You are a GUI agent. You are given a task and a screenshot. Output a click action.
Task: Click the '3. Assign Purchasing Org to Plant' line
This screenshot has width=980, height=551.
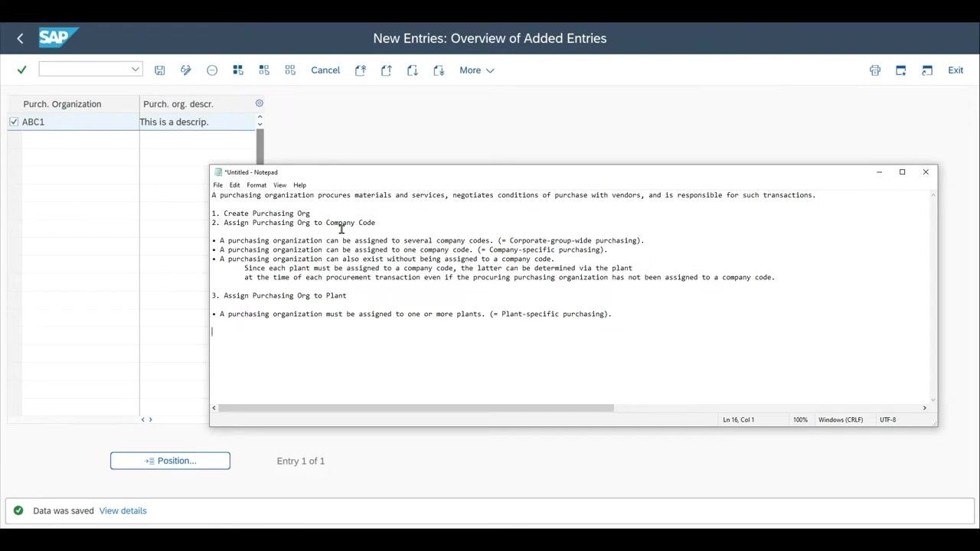(x=279, y=295)
